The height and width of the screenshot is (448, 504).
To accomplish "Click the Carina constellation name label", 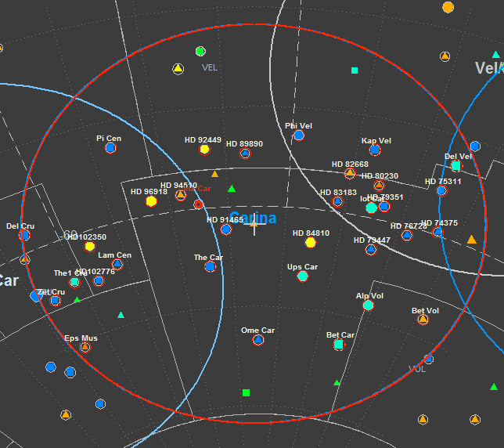I will pos(253,219).
